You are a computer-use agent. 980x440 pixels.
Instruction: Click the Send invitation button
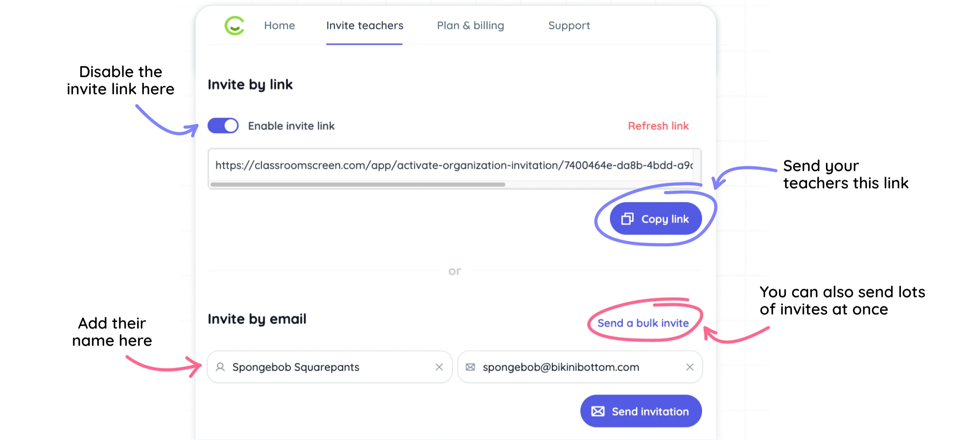tap(641, 411)
